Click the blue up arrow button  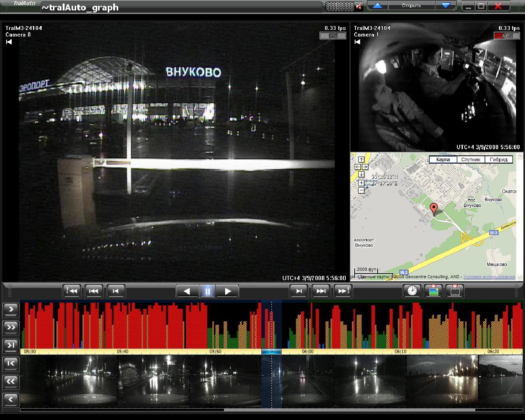click(x=377, y=5)
